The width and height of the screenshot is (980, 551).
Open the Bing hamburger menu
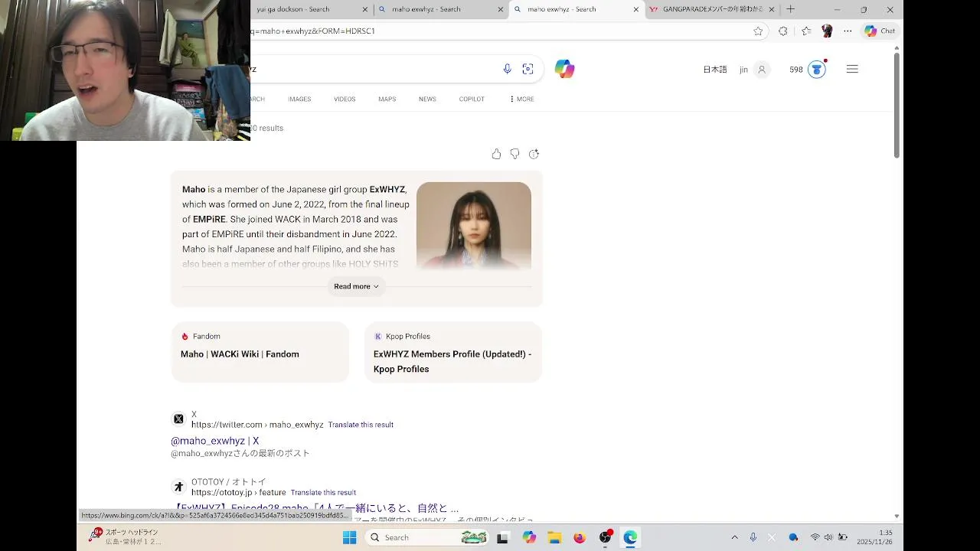[852, 69]
